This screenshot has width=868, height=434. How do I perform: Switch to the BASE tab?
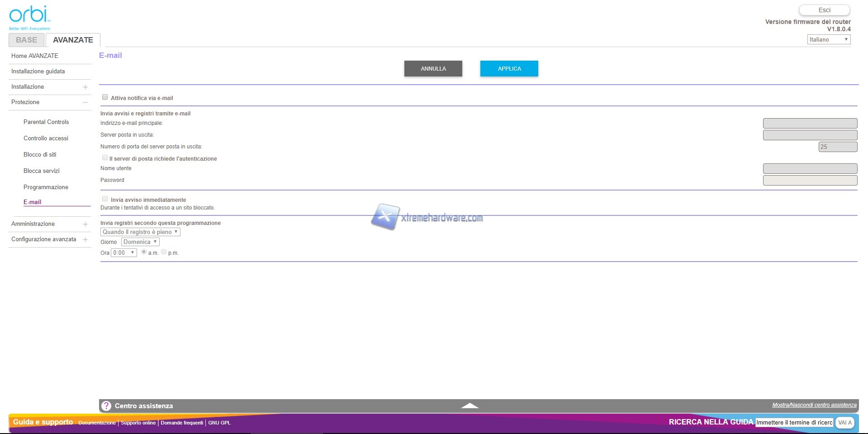[27, 40]
